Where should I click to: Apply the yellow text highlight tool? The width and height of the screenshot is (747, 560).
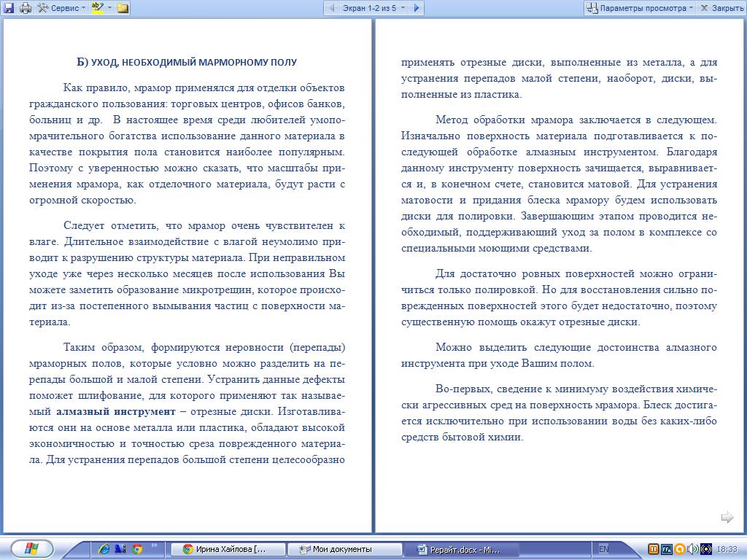click(98, 7)
